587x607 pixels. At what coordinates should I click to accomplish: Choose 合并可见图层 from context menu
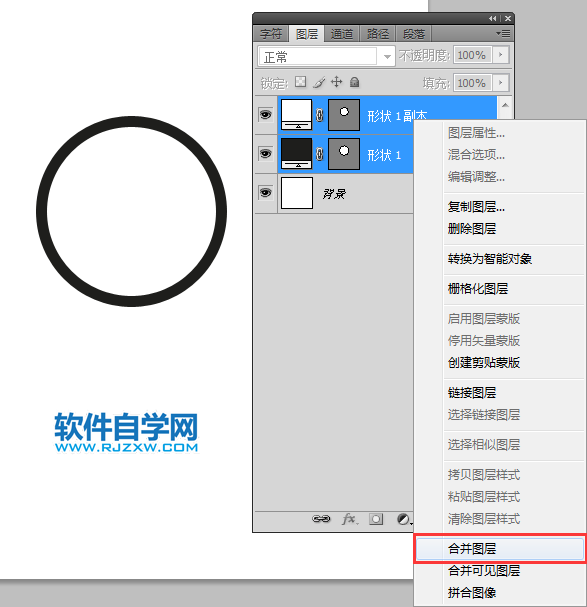coord(500,571)
